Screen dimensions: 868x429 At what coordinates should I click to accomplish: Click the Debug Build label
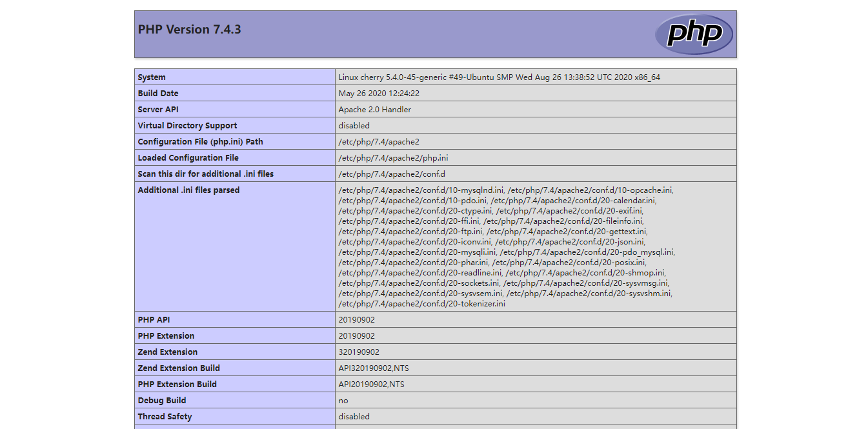point(162,401)
